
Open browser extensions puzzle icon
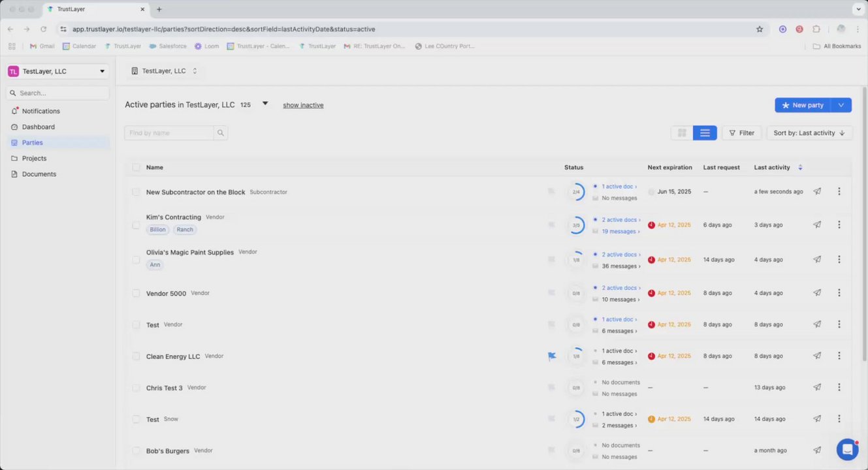click(x=816, y=29)
